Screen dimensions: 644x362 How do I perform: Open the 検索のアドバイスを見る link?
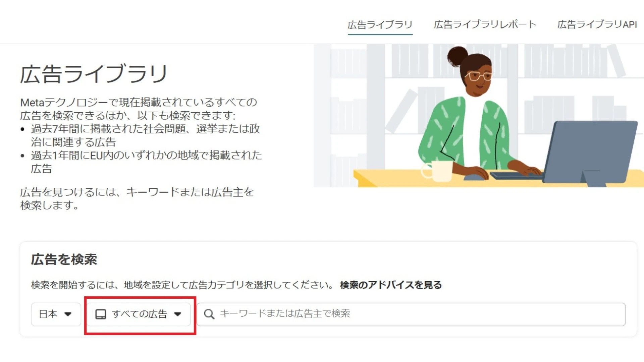[391, 285]
